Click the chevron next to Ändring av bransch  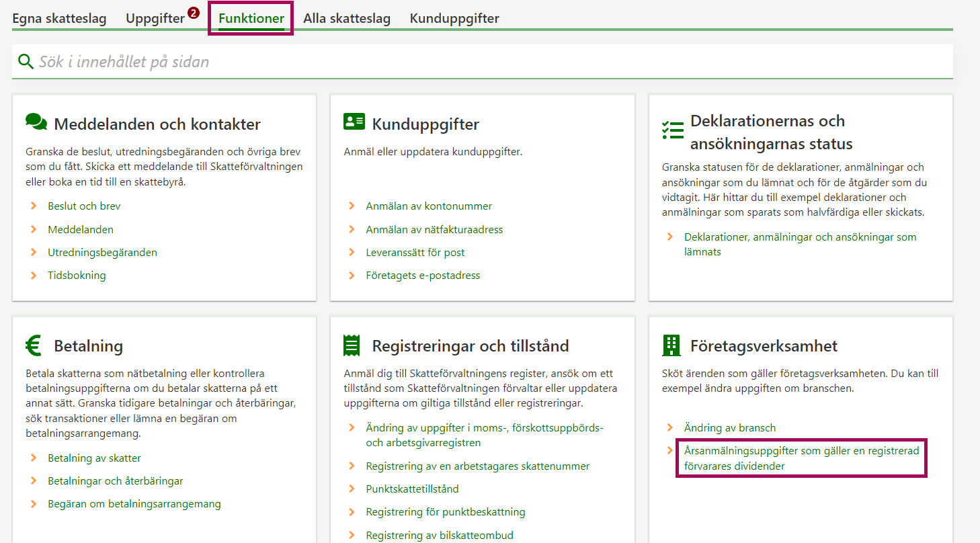[x=669, y=427]
